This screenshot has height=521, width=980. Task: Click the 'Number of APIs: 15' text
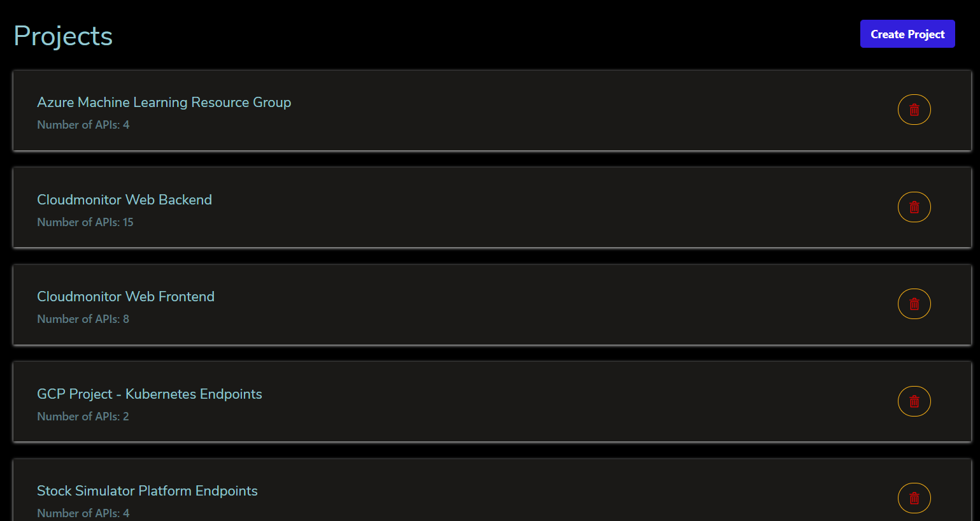pyautogui.click(x=85, y=222)
